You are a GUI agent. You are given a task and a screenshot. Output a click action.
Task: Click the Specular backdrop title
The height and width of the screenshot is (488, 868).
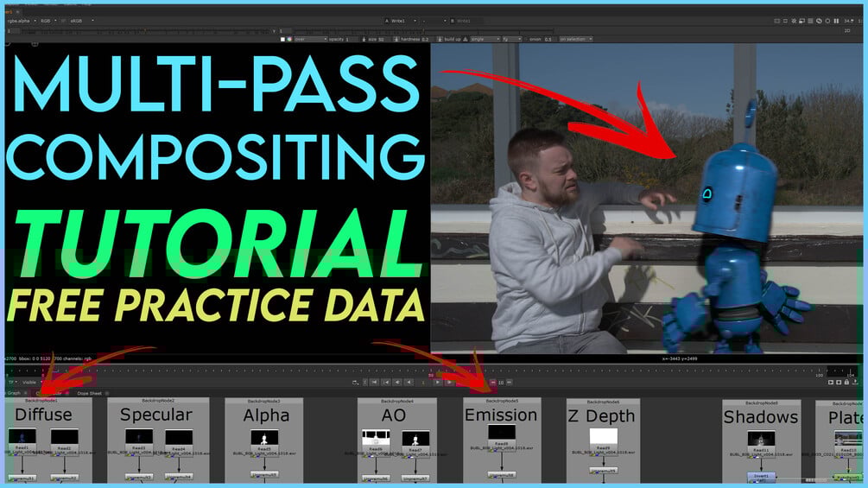pyautogui.click(x=156, y=415)
